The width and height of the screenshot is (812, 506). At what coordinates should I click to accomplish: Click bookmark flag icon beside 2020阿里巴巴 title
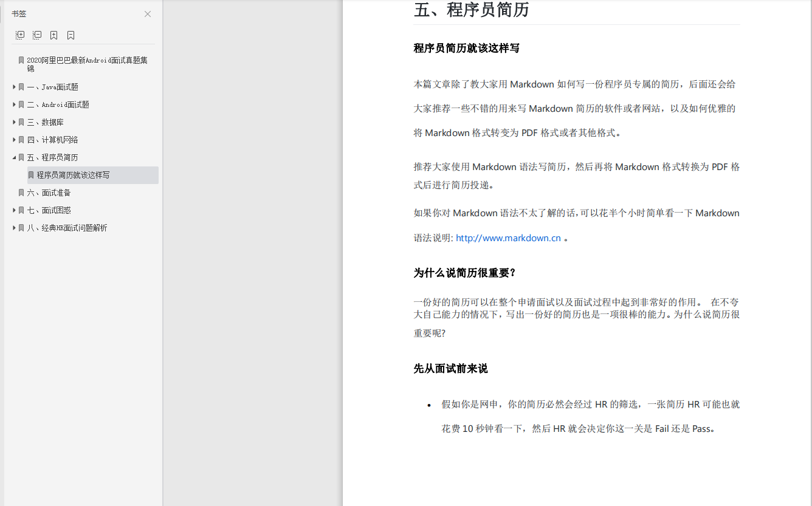pos(21,60)
